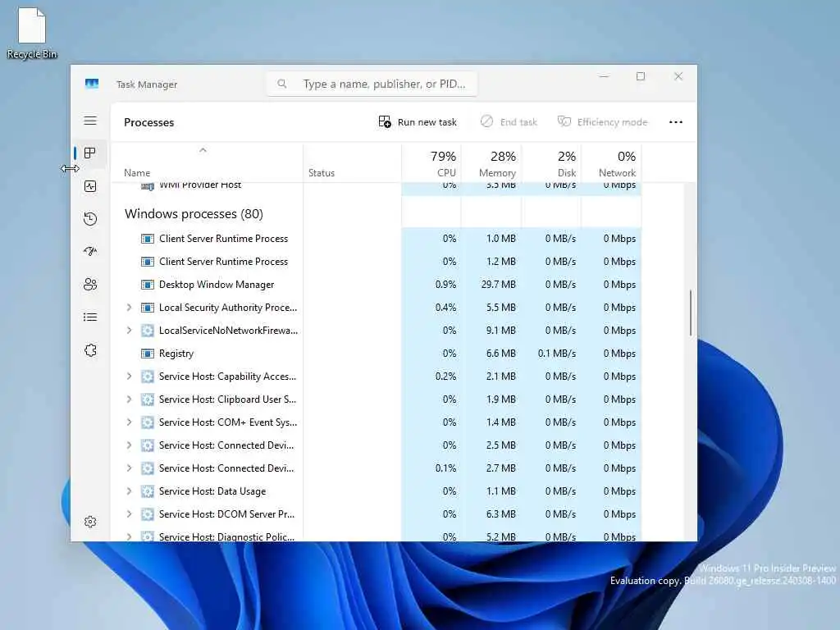Select the Windows processes (80) group header

[x=194, y=214]
